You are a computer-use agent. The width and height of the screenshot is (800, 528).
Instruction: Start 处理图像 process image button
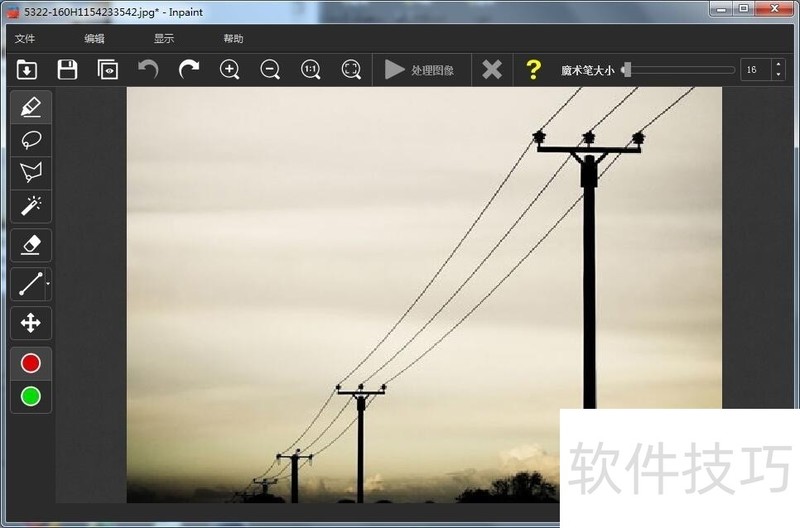[x=419, y=69]
